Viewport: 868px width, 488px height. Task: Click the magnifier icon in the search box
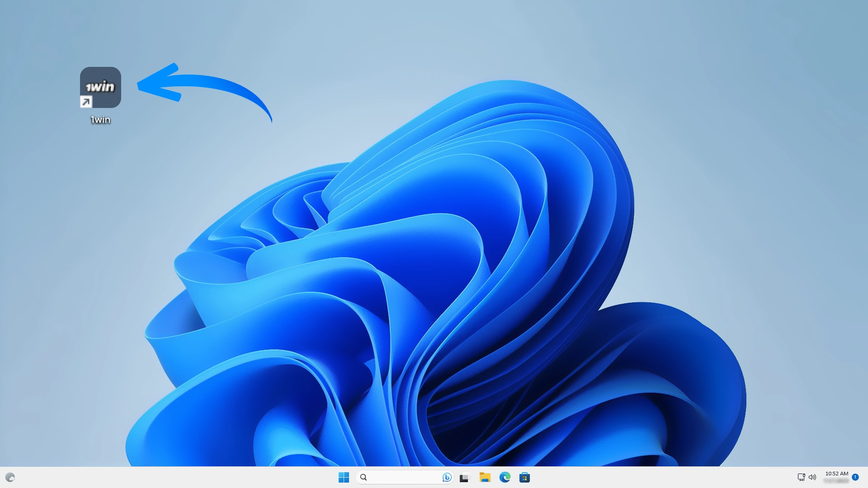[x=363, y=477]
